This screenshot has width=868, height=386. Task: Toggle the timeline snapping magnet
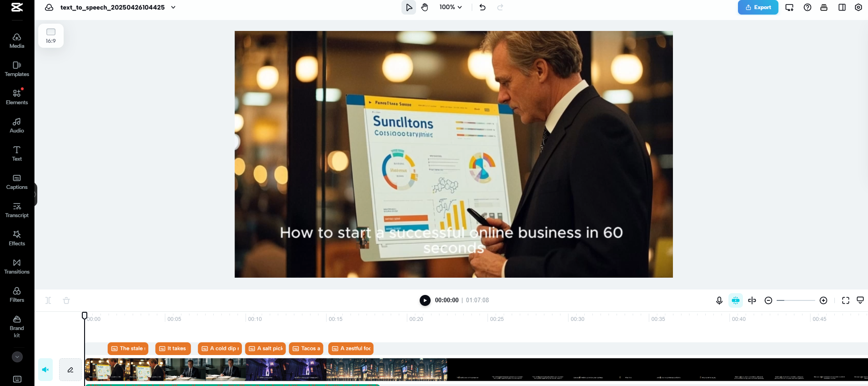[736, 300]
